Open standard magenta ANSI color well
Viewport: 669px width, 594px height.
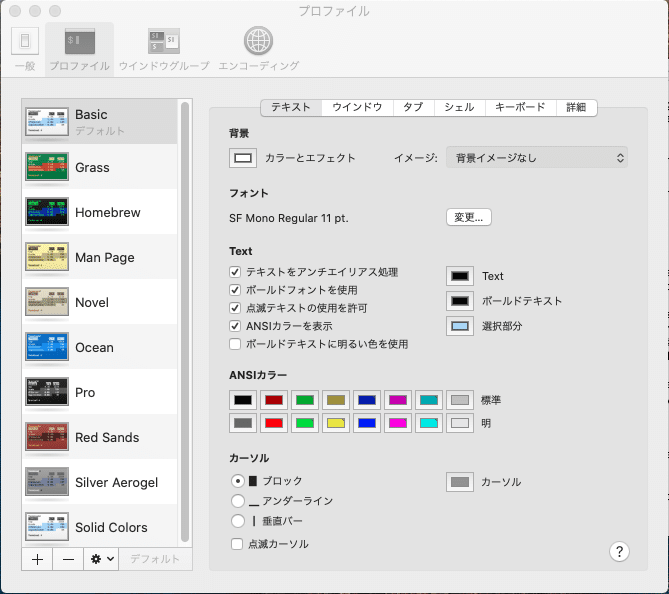(398, 400)
